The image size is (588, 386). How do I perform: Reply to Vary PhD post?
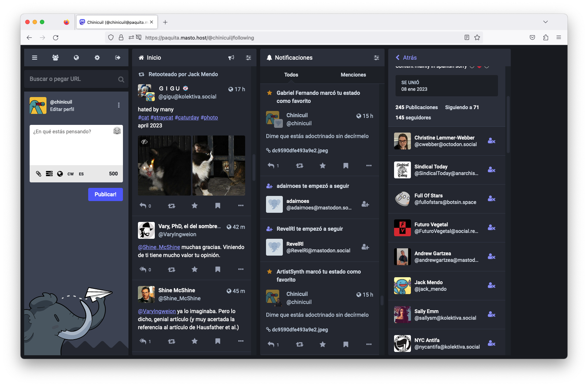[143, 270]
